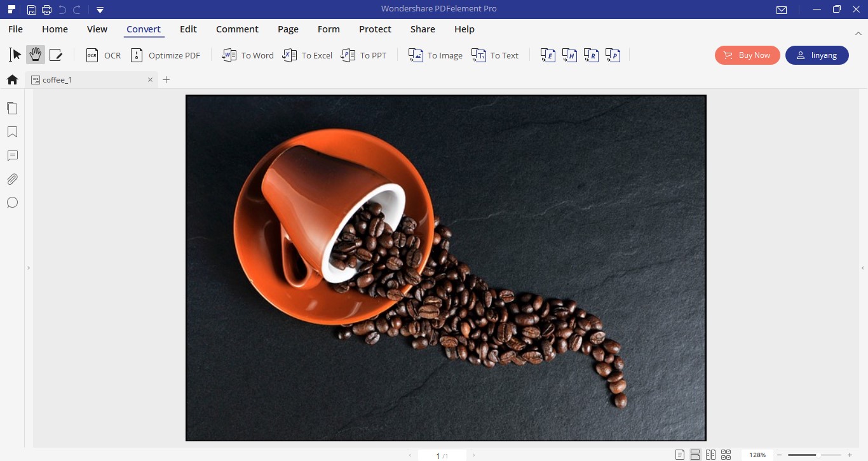
Task: Switch to the View tab
Action: pyautogui.click(x=97, y=29)
